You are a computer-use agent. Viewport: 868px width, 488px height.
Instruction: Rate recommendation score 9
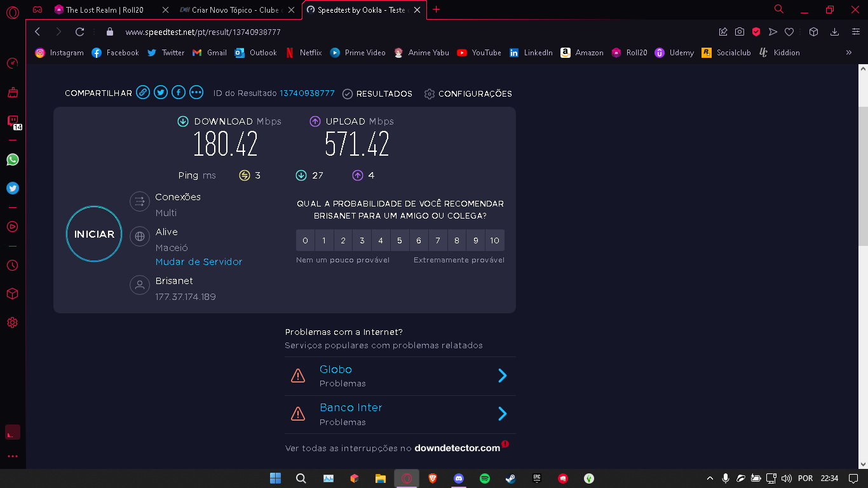(x=476, y=240)
